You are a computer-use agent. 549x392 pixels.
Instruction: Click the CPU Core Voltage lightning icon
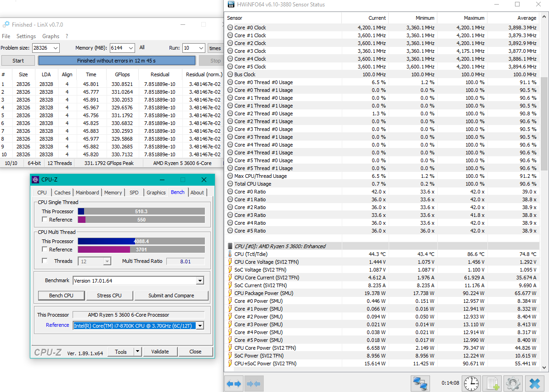230,262
